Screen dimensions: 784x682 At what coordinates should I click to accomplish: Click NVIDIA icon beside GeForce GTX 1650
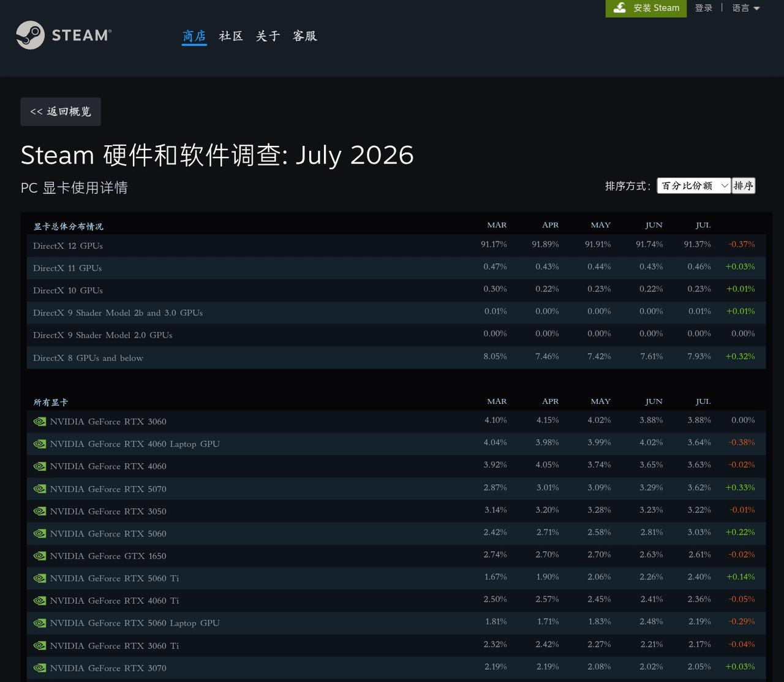(40, 556)
